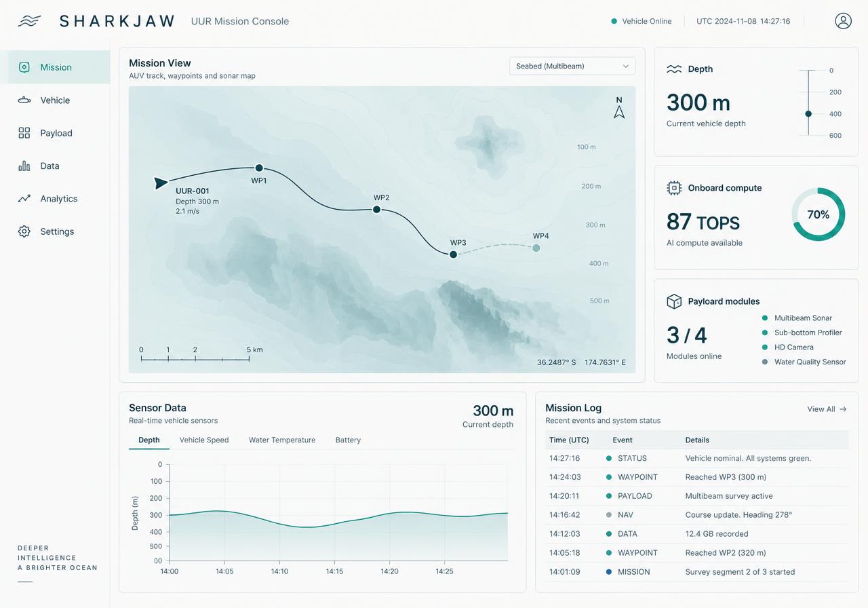Click the Multibeam Sonar module entry
868x608 pixels.
[797, 318]
